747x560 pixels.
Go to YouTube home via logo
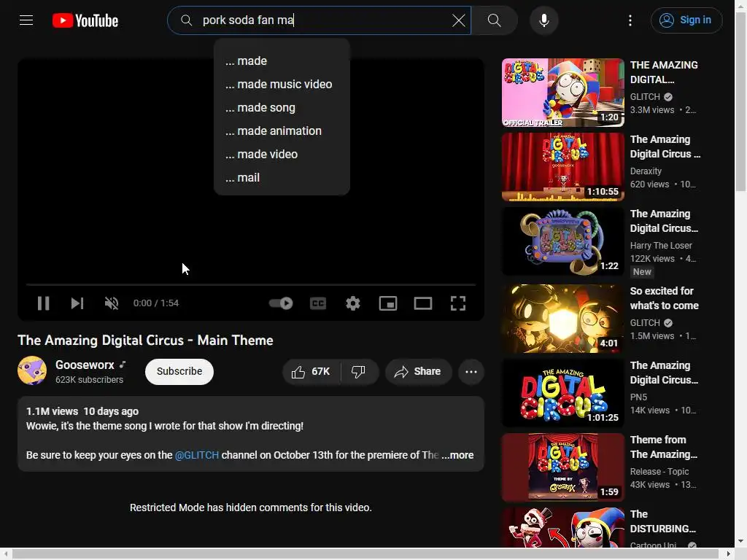85,20
